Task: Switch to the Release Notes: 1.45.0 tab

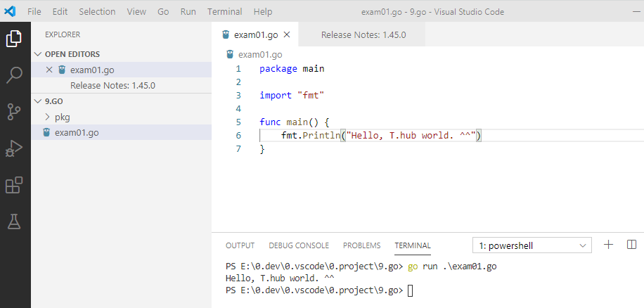Action: (x=363, y=35)
